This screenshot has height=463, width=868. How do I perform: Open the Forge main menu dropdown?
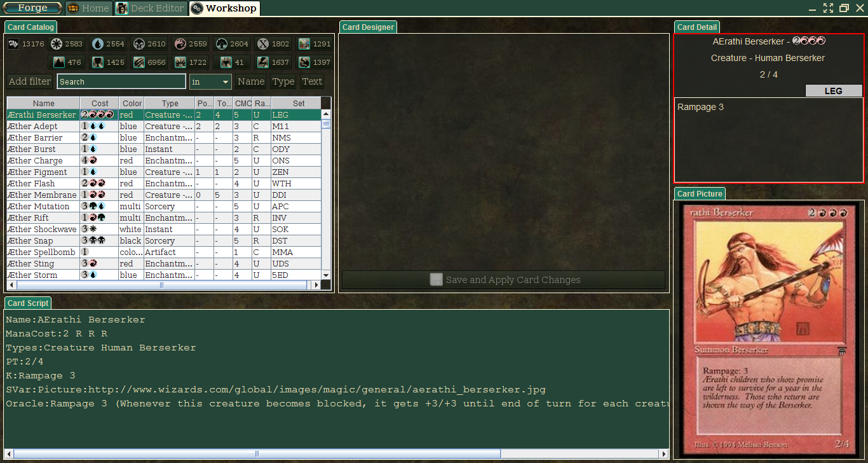32,8
